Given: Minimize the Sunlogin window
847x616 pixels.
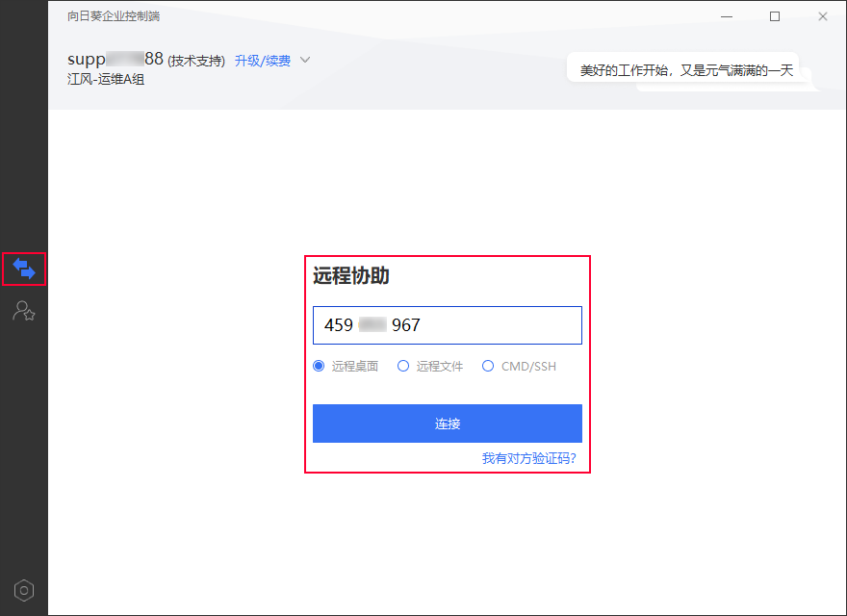Looking at the screenshot, I should tap(727, 16).
